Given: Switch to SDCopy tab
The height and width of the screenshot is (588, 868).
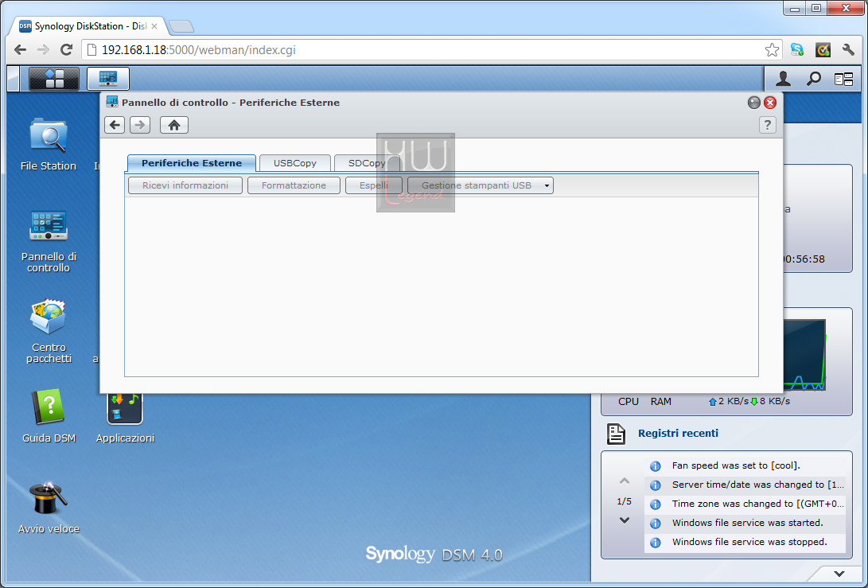Looking at the screenshot, I should tap(367, 163).
